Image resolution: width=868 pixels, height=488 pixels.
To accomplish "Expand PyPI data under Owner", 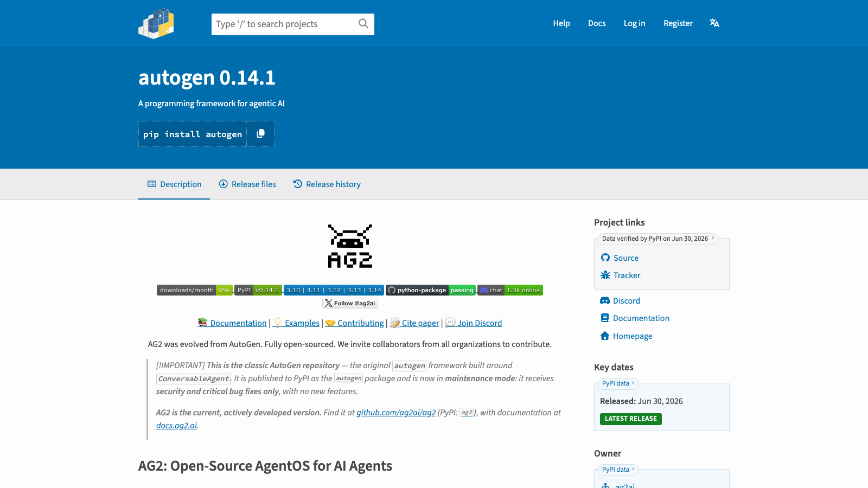I will click(x=618, y=470).
